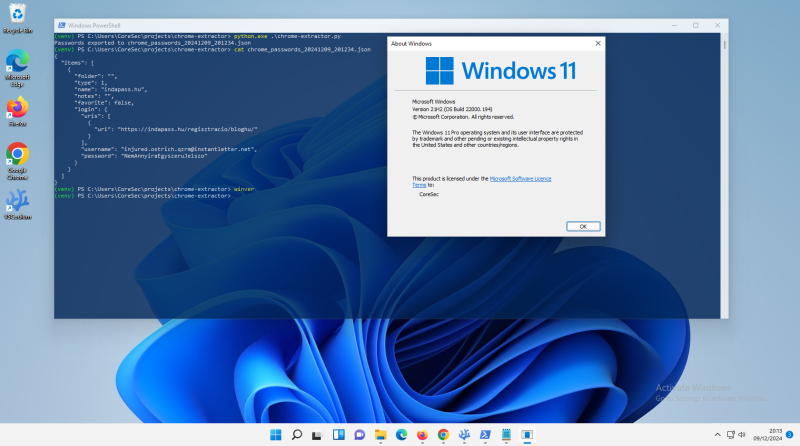This screenshot has height=446, width=800.
Task: Open the volume control in the tray
Action: (x=742, y=435)
